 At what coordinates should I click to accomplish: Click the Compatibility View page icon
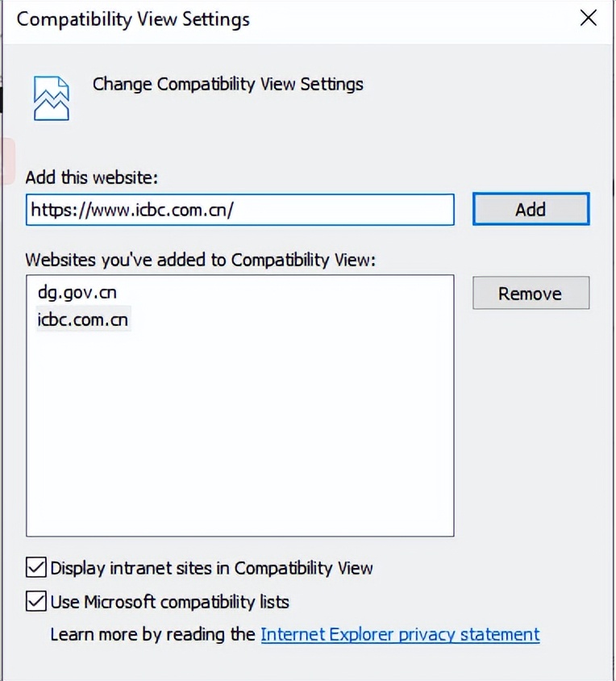point(51,97)
